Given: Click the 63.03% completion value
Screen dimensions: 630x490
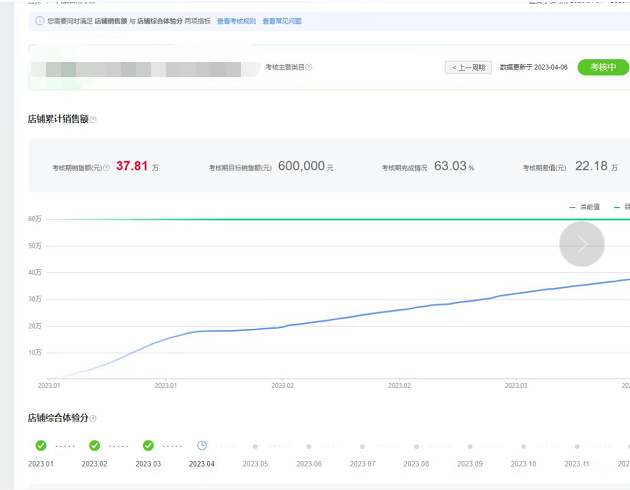Looking at the screenshot, I should 450,166.
